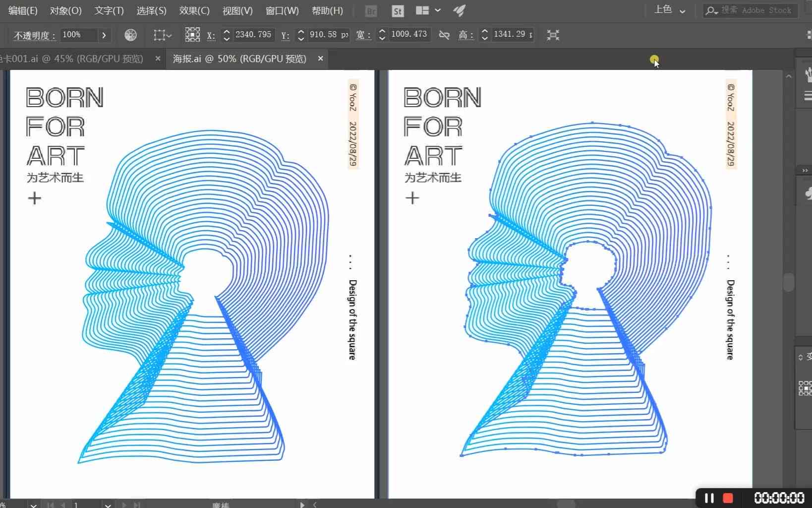Click the height field 1341.29
812x508 pixels.
[x=513, y=35]
